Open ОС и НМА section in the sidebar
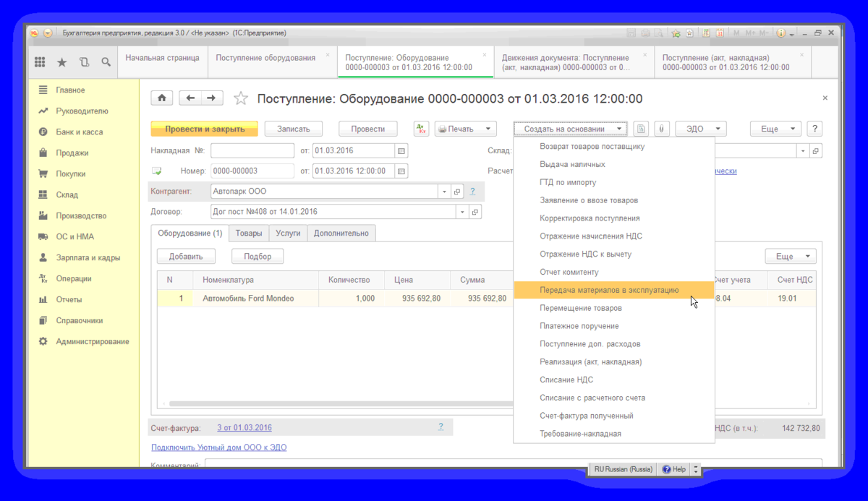Viewport: 868px width, 501px height. 75,236
